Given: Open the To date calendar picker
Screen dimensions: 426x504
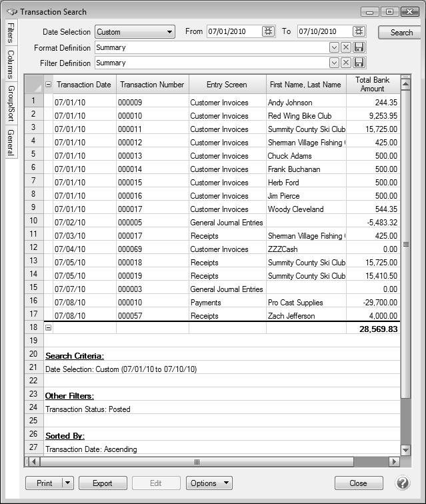Looking at the screenshot, I should [359, 31].
